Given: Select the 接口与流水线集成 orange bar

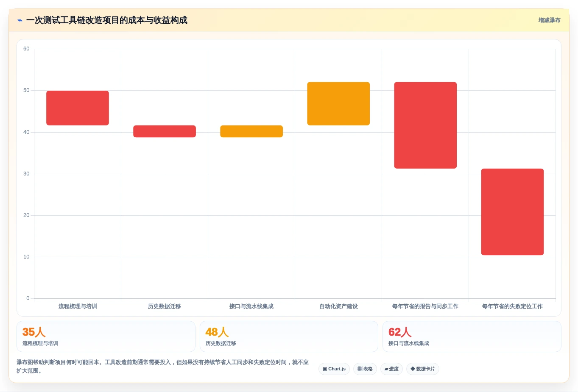Looking at the screenshot, I should 251,131.
